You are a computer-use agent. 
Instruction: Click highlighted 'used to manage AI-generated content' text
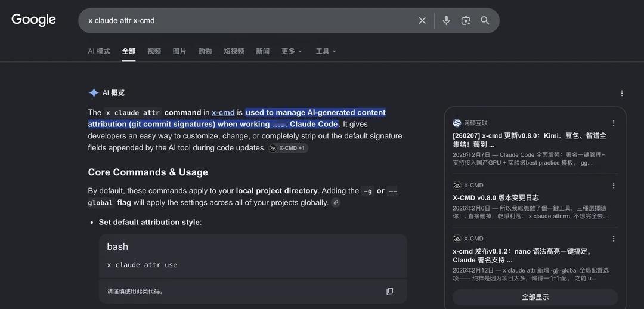click(x=315, y=113)
